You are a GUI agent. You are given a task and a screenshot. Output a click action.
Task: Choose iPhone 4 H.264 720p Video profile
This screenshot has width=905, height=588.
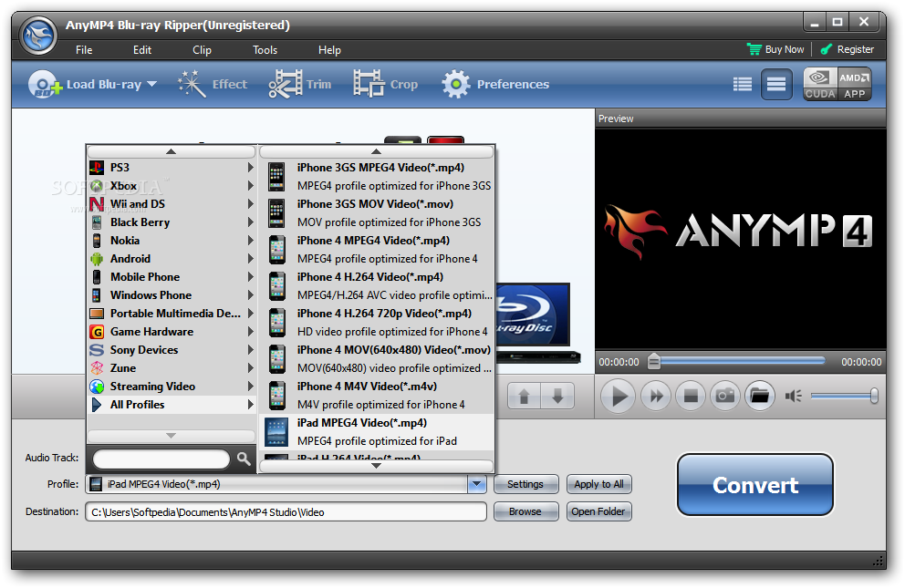378,323
